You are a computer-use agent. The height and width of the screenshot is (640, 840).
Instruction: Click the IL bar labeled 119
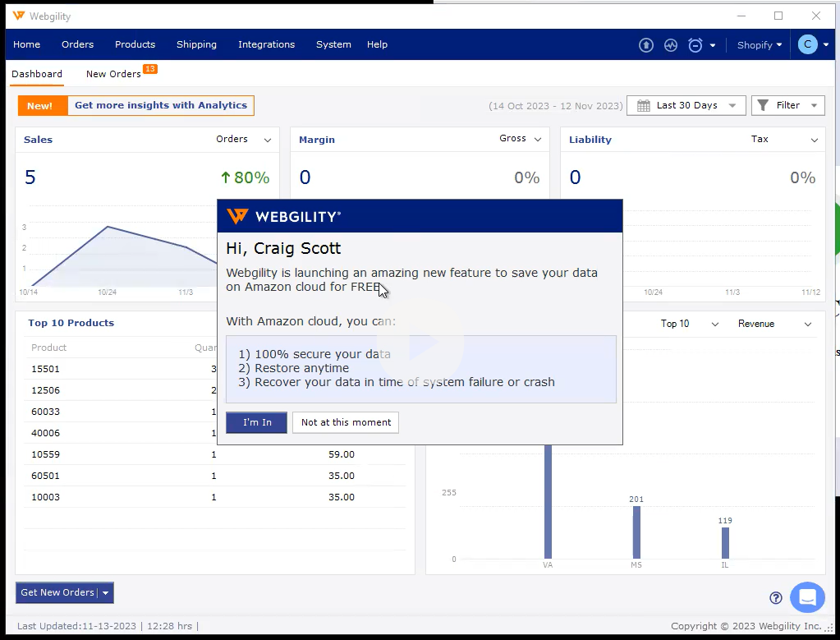coord(725,543)
